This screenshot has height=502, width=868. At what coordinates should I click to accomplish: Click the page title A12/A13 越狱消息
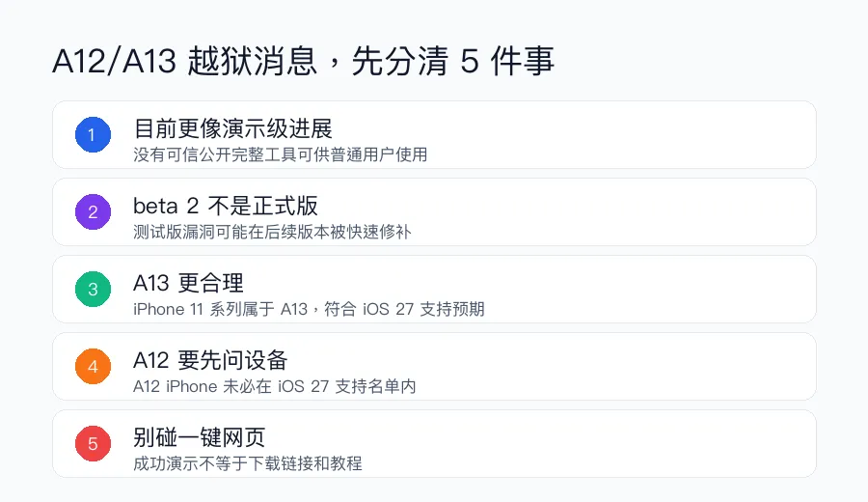click(185, 61)
